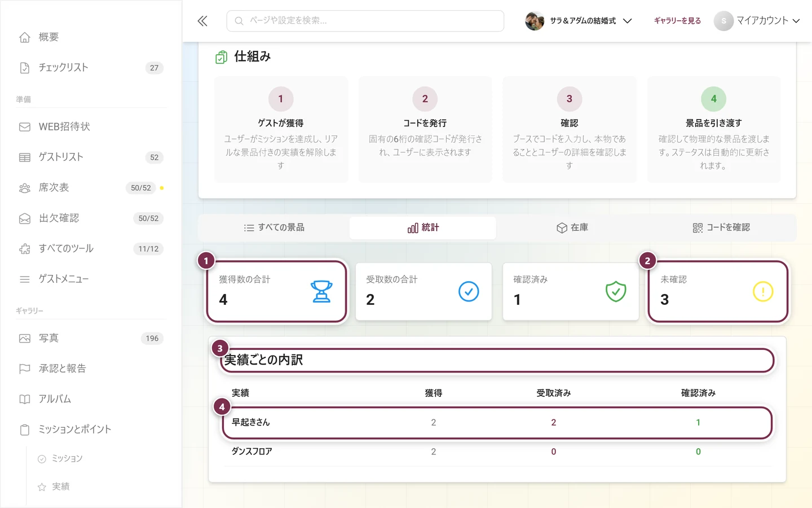Click the アルバム book icon
Viewport: 812px width, 508px height.
tap(25, 400)
